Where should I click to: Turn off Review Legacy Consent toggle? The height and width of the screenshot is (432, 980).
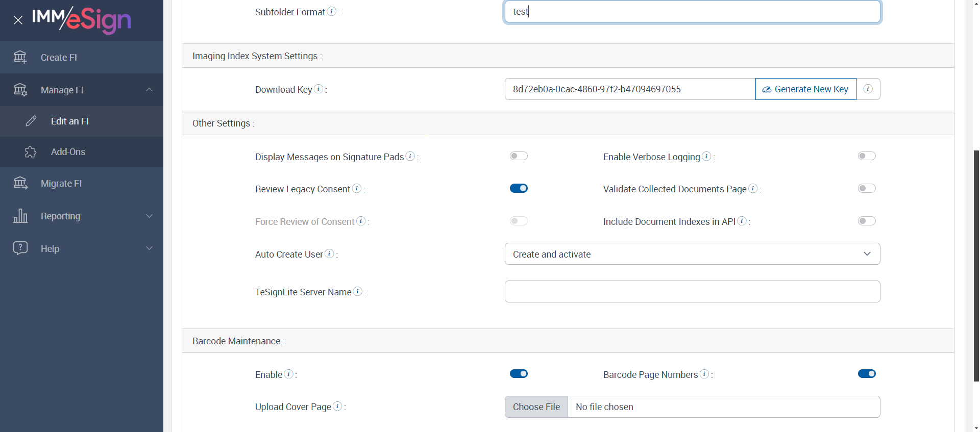[x=519, y=188]
